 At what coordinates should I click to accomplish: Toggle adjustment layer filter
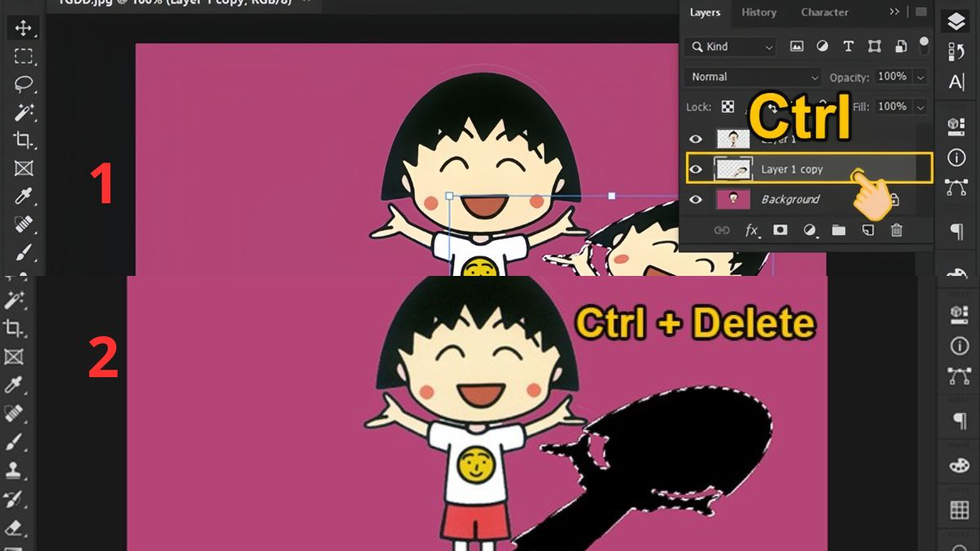(822, 47)
